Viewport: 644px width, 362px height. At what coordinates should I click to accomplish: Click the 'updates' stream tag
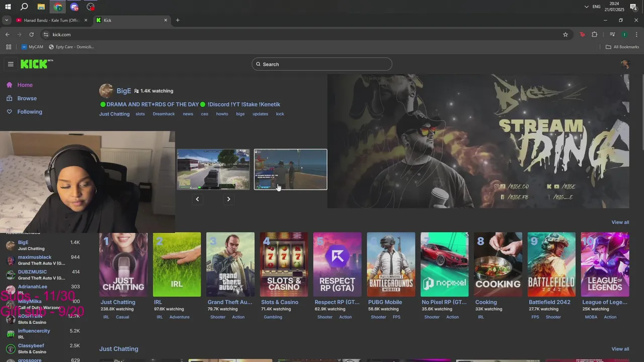click(x=260, y=114)
